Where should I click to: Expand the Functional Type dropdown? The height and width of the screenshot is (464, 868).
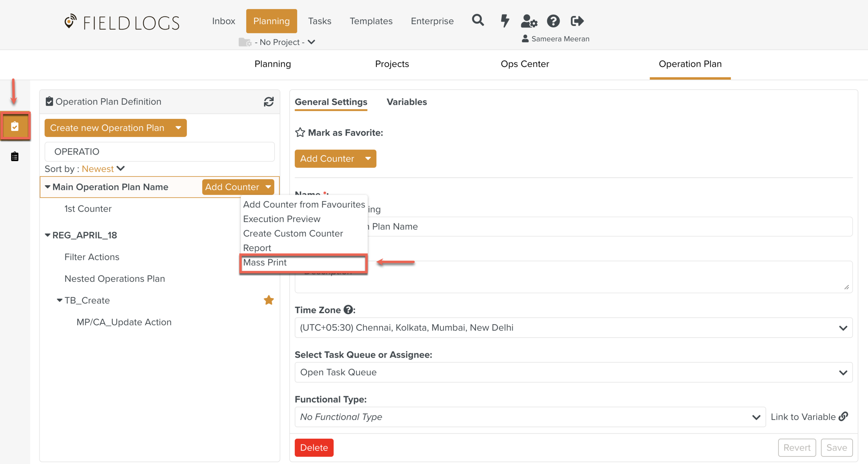pyautogui.click(x=530, y=417)
